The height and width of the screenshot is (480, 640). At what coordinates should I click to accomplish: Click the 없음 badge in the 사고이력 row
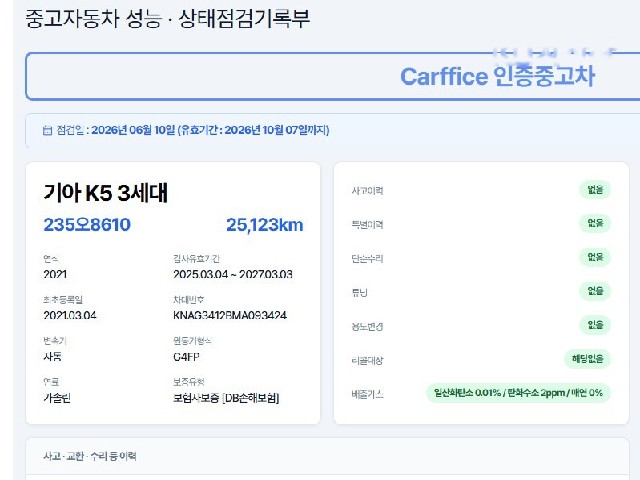(595, 190)
